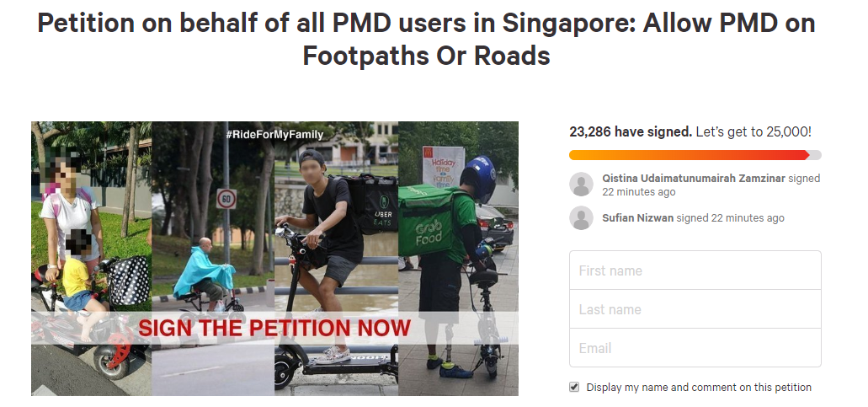
Task: Click the McDonald's banner in the photo
Action: (443, 166)
